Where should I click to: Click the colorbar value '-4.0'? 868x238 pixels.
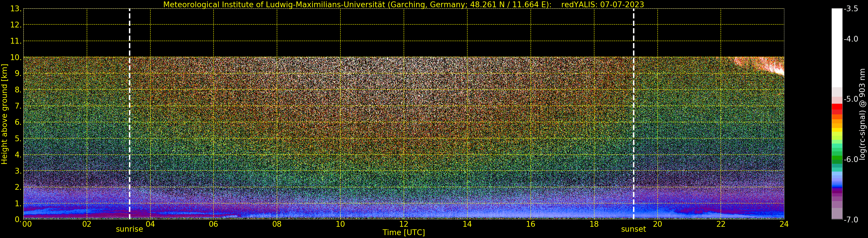851,39
